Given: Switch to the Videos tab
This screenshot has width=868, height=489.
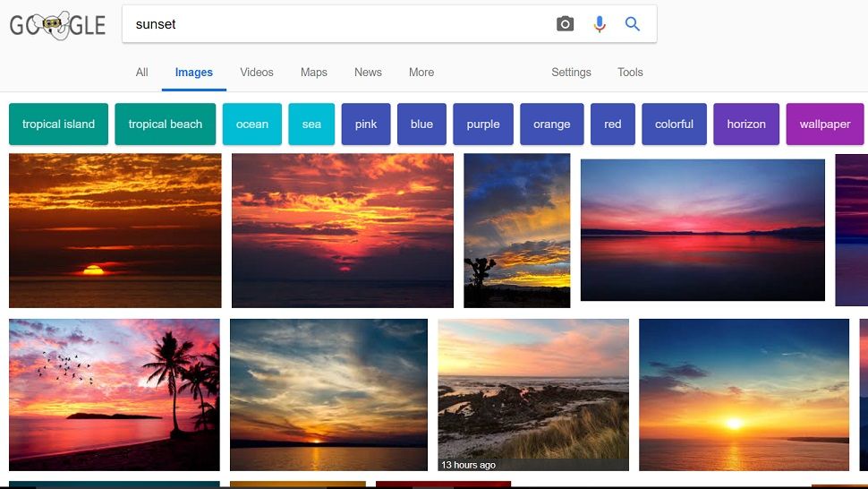Looking at the screenshot, I should [x=256, y=72].
